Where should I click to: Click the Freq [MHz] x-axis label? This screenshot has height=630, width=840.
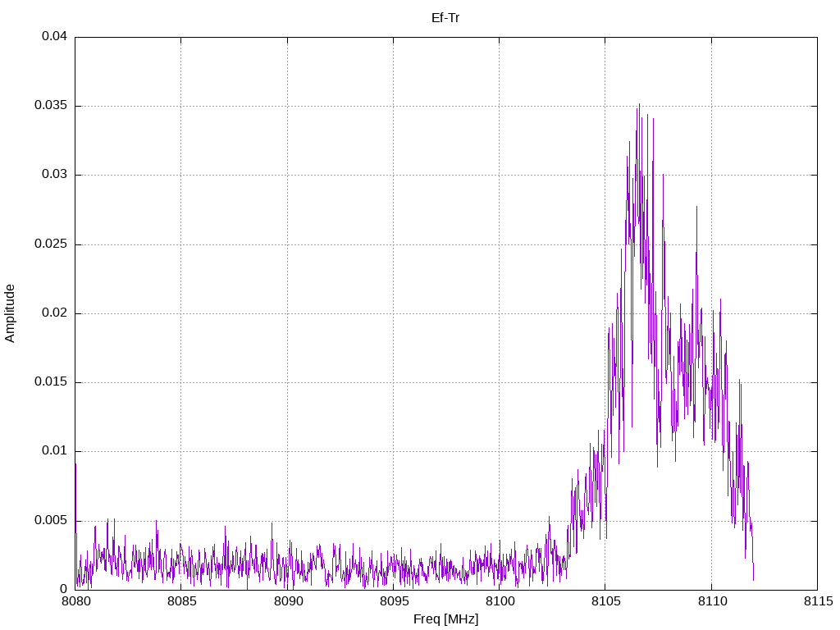[445, 619]
